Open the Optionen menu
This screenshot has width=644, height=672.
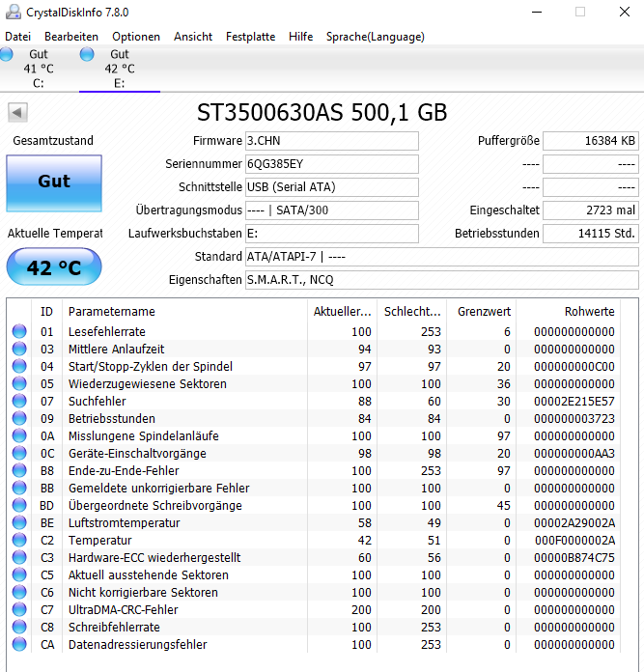(136, 37)
